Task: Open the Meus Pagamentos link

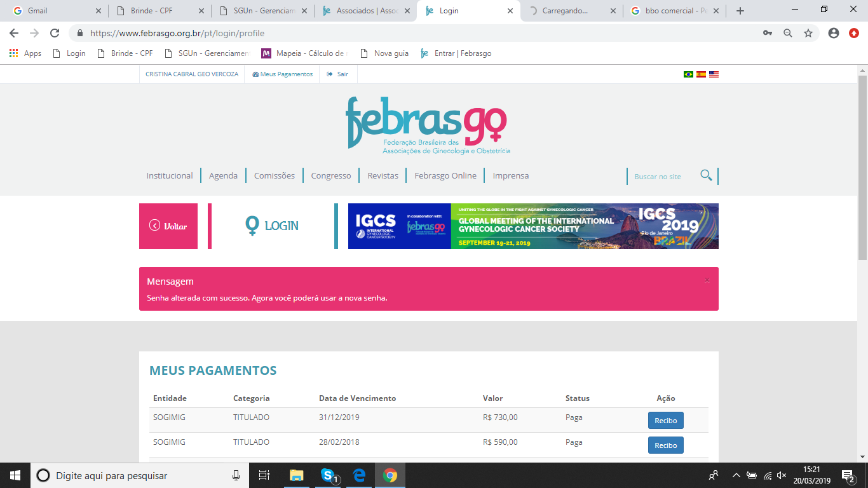Action: tap(283, 74)
